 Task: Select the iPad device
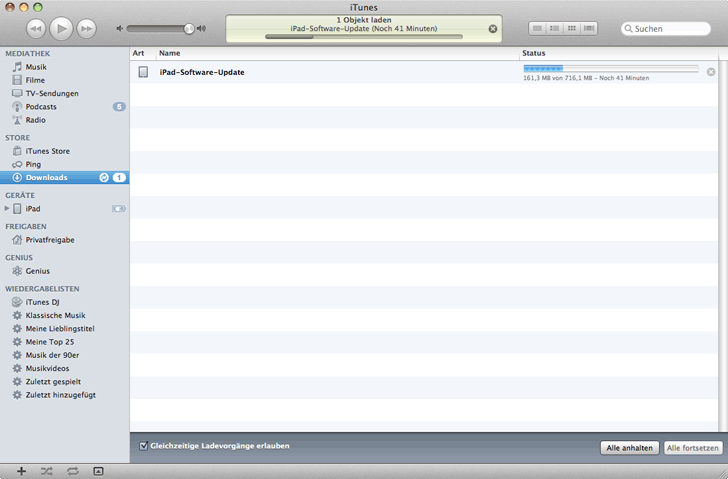(32, 209)
